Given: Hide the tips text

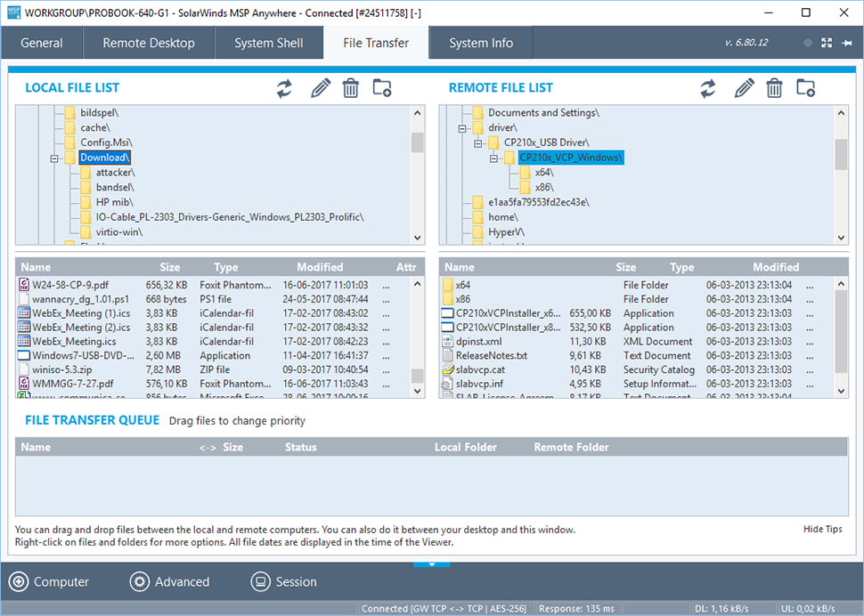Looking at the screenshot, I should [x=823, y=529].
